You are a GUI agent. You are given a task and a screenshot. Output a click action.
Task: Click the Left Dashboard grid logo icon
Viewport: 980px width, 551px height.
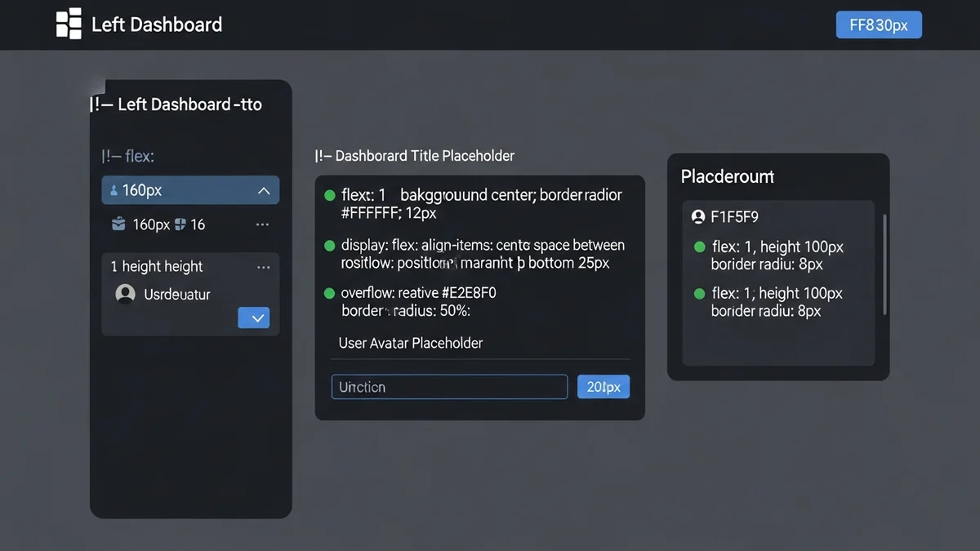pos(69,24)
